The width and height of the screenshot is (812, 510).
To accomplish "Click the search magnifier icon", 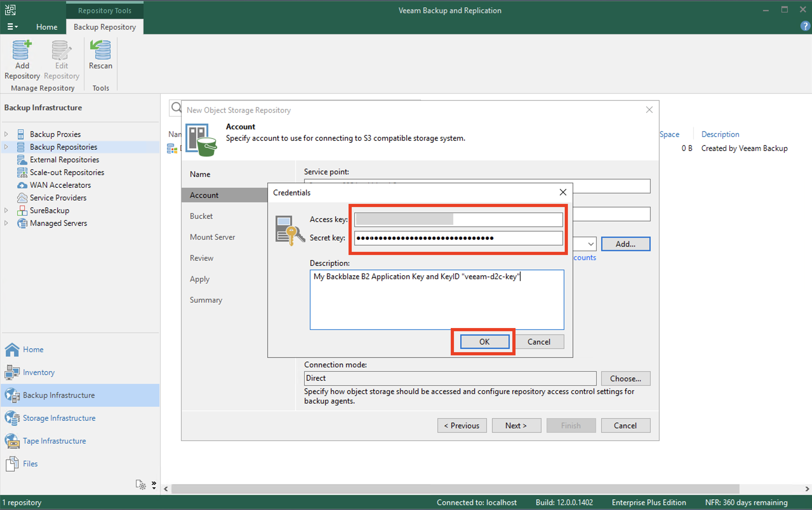I will tap(176, 108).
